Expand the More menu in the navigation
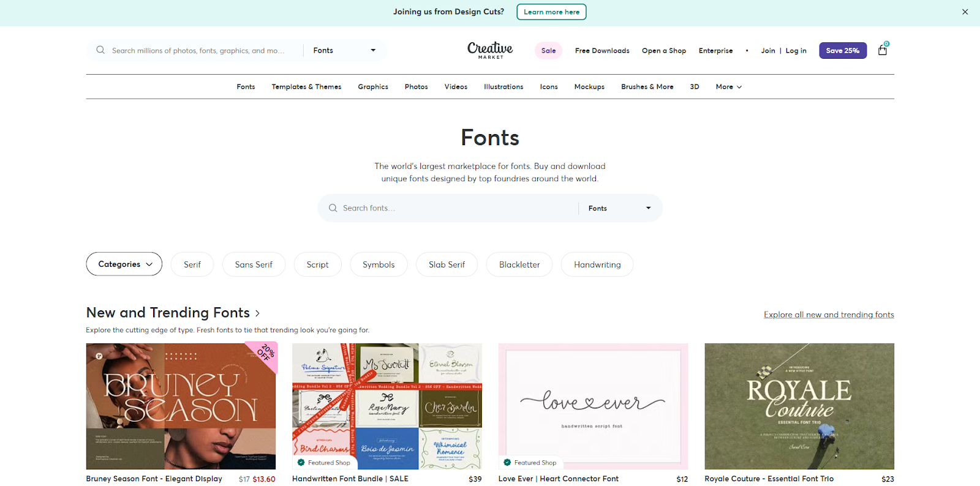This screenshot has width=980, height=486. click(x=729, y=87)
